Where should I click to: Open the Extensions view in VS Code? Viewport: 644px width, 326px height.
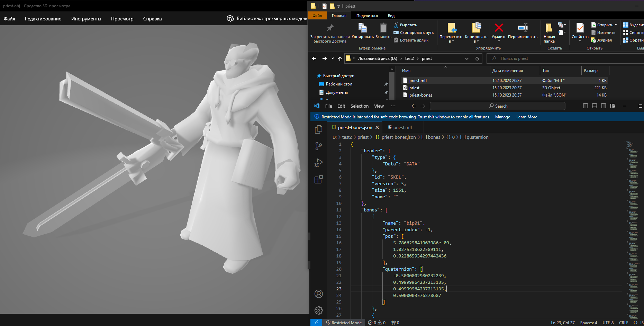pos(318,179)
